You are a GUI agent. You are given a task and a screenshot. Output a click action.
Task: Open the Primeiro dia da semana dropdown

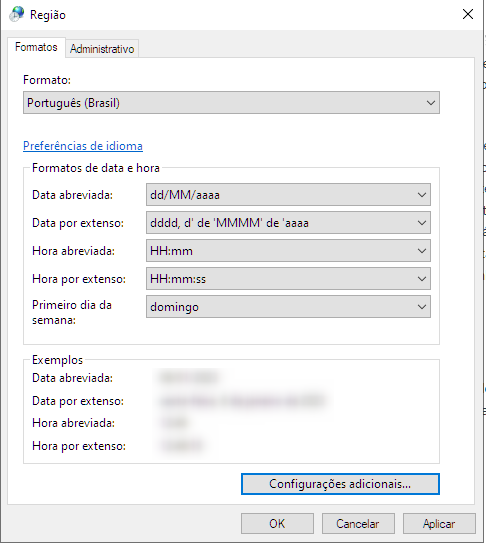pyautogui.click(x=288, y=306)
